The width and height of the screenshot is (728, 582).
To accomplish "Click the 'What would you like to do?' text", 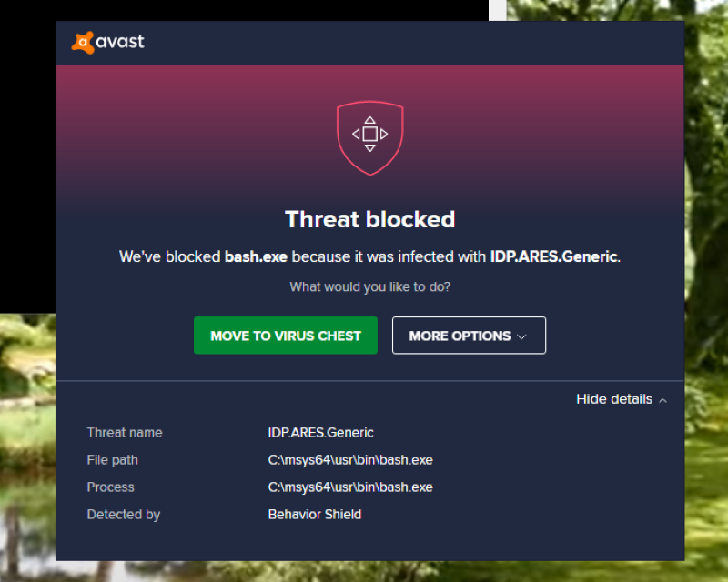I will (x=369, y=286).
